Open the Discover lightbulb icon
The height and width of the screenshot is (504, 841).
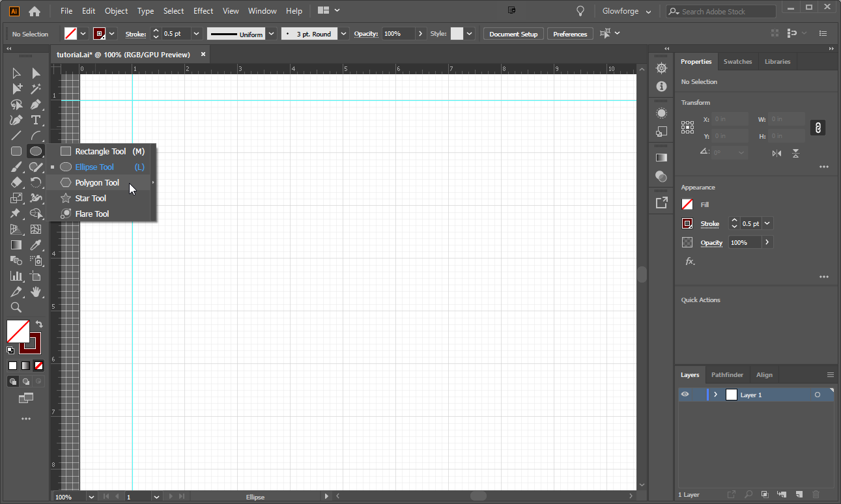click(580, 11)
